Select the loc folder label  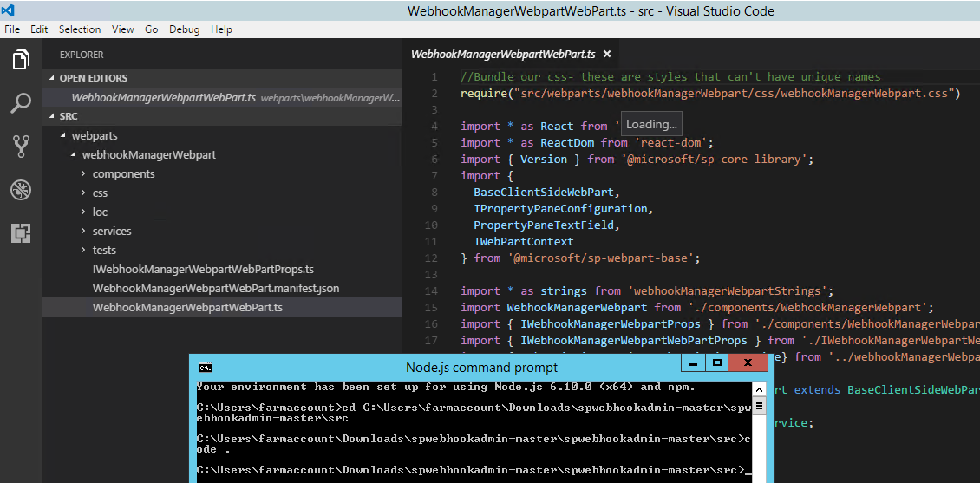click(x=100, y=212)
